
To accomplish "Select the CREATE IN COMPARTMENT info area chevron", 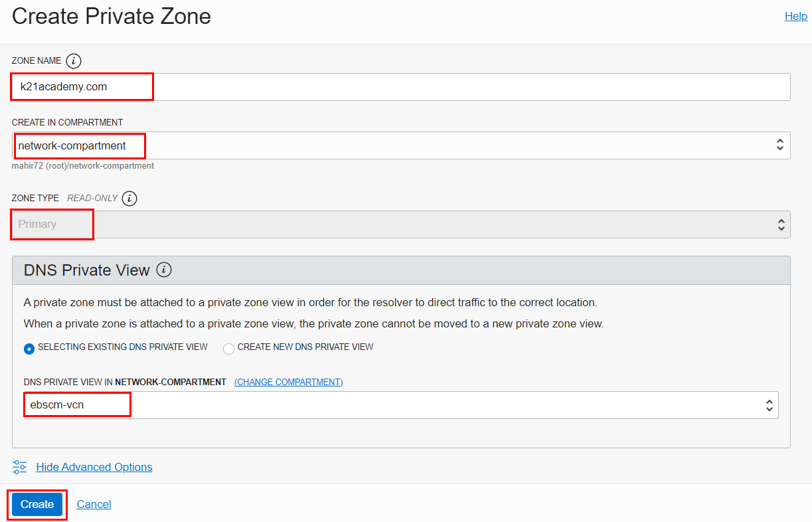I will point(780,145).
